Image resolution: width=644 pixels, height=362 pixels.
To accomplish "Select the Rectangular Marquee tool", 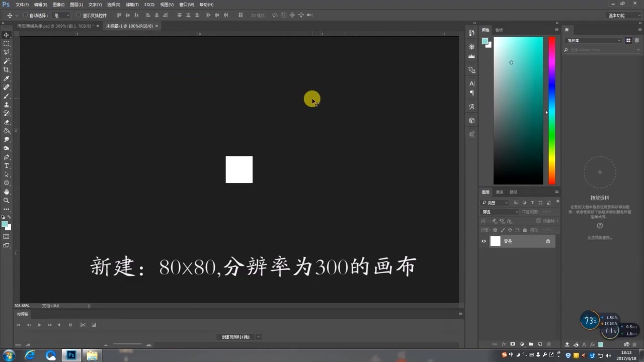I will pos(7,44).
